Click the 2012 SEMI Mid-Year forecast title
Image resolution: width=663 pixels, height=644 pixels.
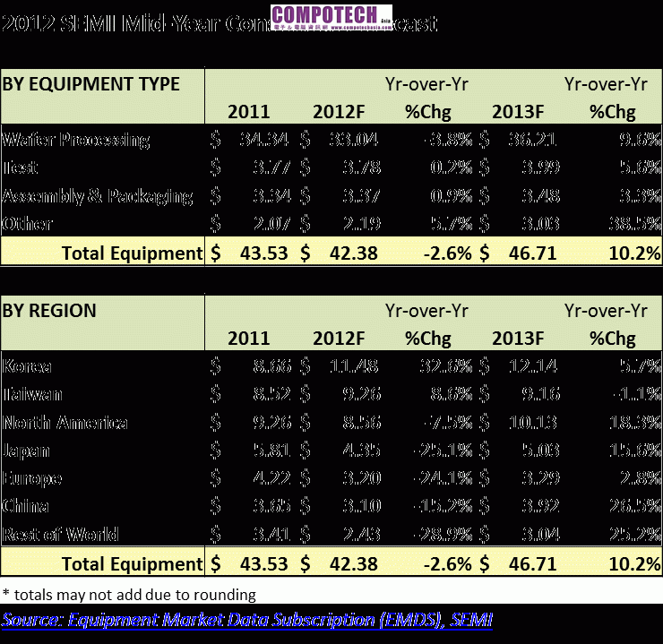(x=134, y=23)
